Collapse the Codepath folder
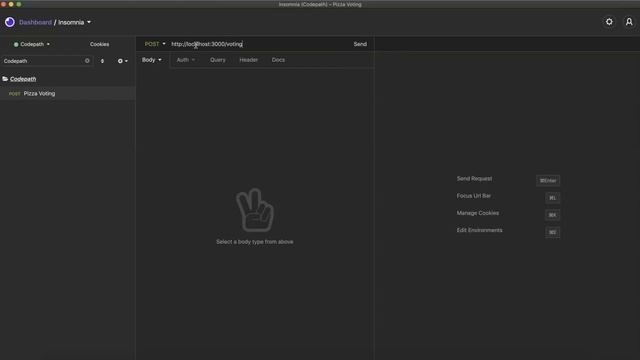This screenshot has width=640, height=360. click(x=23, y=79)
